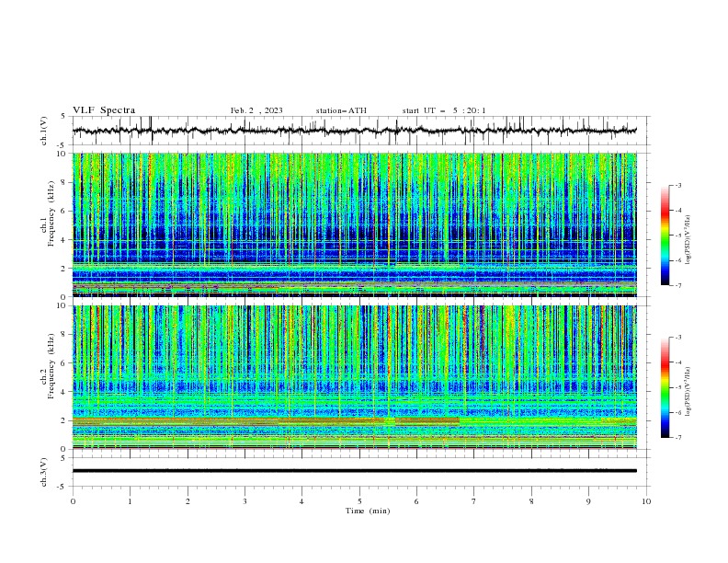Click the ch.1 voltage waveform trace
This screenshot has width=728, height=563.
pyautogui.click(x=355, y=131)
